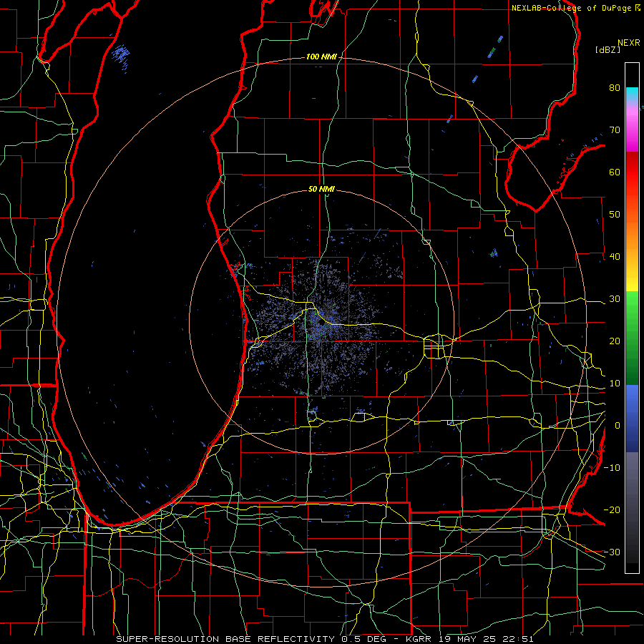644x644 pixels.
Task: Click the -10 dBZ scale value
Action: 612,468
